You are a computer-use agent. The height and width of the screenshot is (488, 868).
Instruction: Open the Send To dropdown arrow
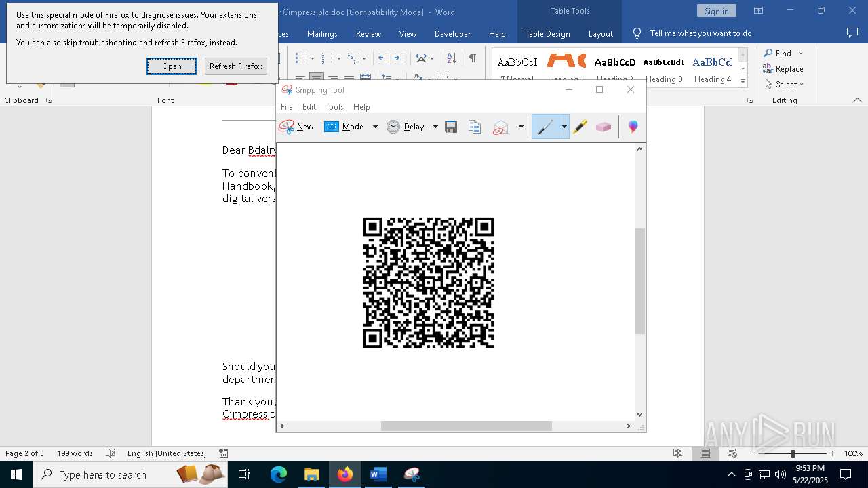tap(521, 127)
